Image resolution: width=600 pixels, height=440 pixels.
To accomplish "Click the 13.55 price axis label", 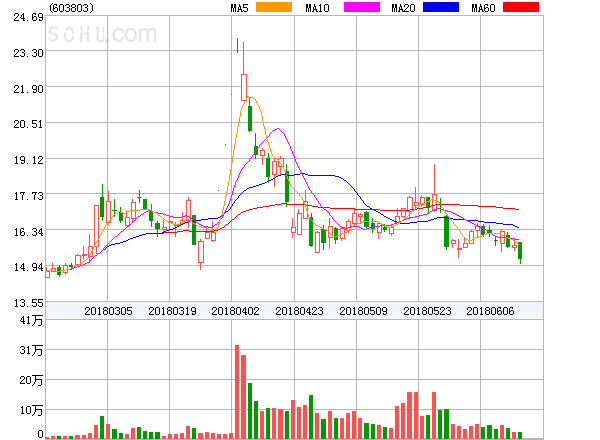I will point(28,304).
